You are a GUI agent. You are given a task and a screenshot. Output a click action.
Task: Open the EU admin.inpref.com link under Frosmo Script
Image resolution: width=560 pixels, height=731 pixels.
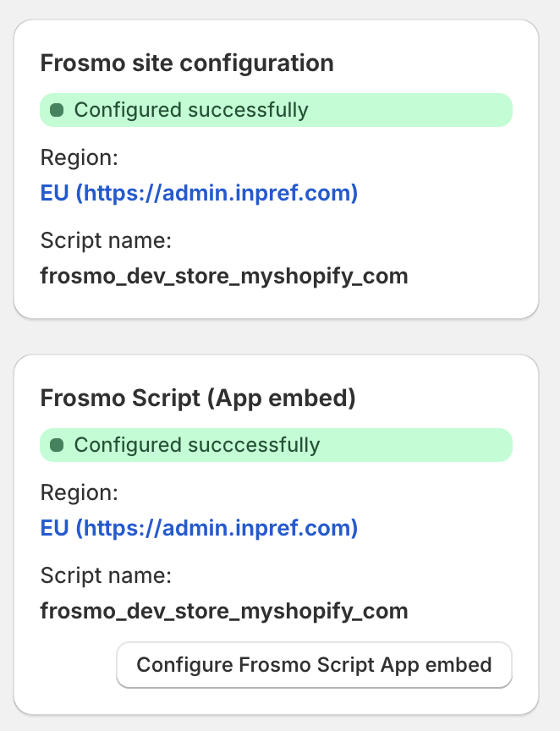coord(199,527)
